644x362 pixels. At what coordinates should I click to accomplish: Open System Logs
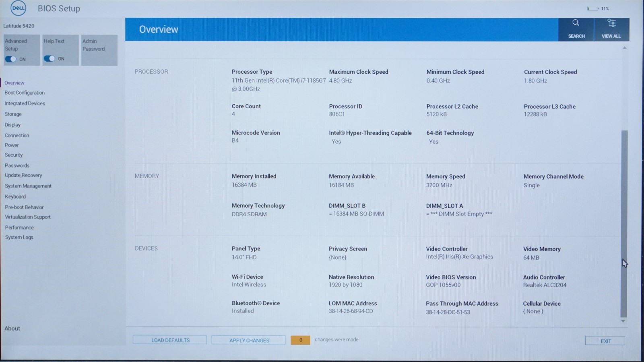19,238
